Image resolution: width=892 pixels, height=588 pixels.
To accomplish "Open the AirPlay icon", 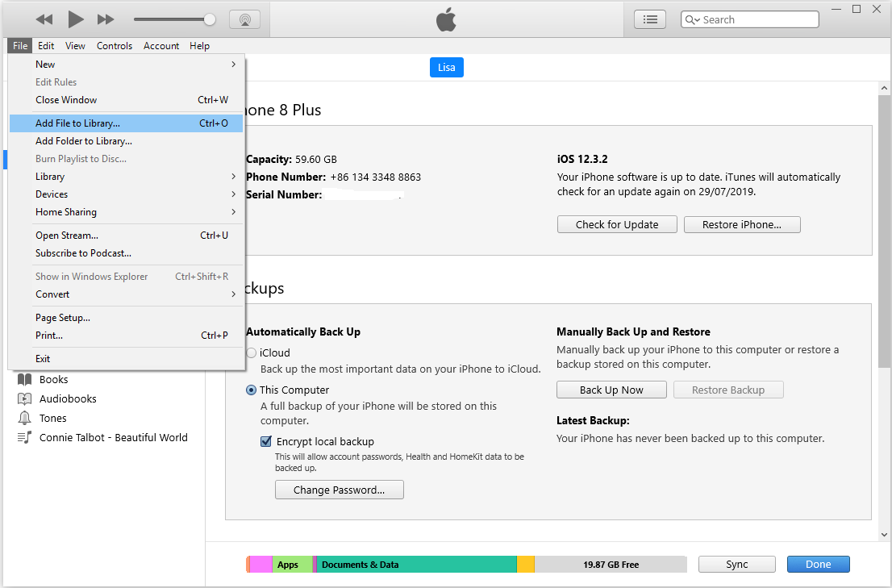I will 244,19.
